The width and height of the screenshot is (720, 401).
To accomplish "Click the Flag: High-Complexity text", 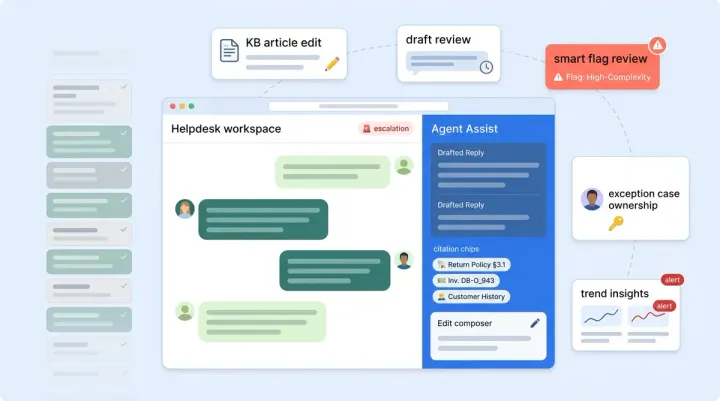I will (608, 77).
